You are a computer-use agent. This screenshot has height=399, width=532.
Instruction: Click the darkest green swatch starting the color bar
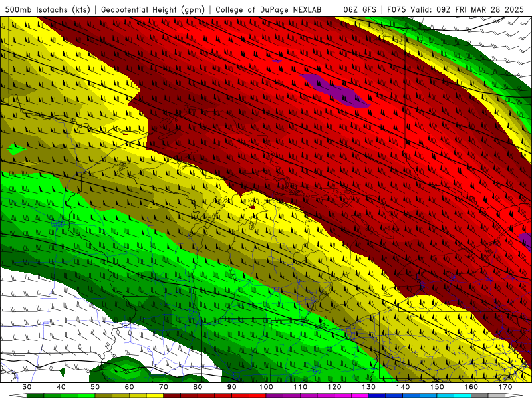(35, 396)
